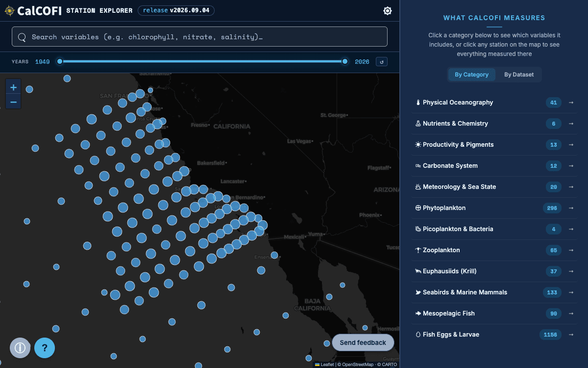The image size is (588, 368).
Task: Click the Meteorology & Sea State icon
Action: [418, 187]
